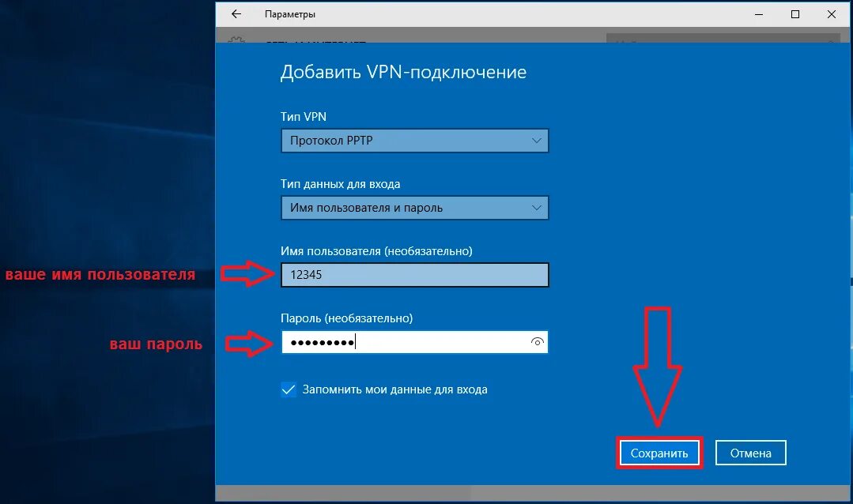The image size is (853, 504).
Task: Click the Имя пользователя input field
Action: coord(414,275)
